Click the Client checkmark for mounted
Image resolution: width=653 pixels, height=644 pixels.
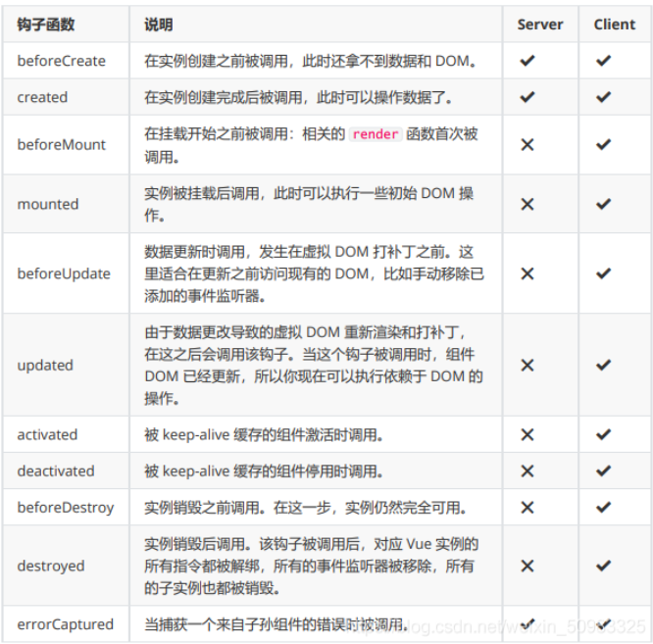[603, 204]
